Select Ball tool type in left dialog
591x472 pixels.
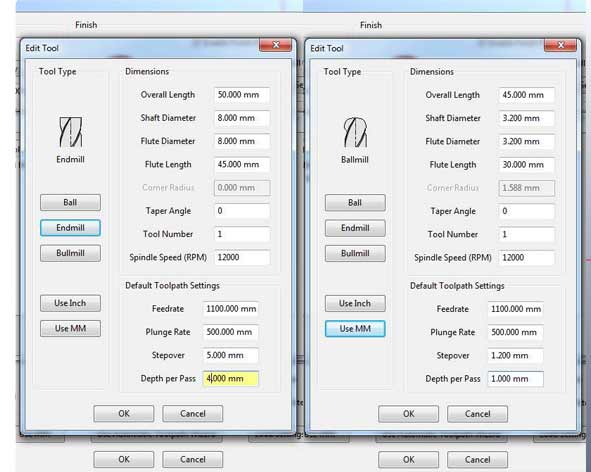click(x=70, y=202)
